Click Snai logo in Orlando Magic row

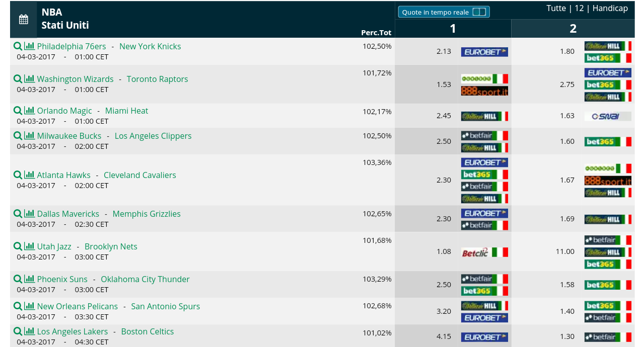[608, 116]
